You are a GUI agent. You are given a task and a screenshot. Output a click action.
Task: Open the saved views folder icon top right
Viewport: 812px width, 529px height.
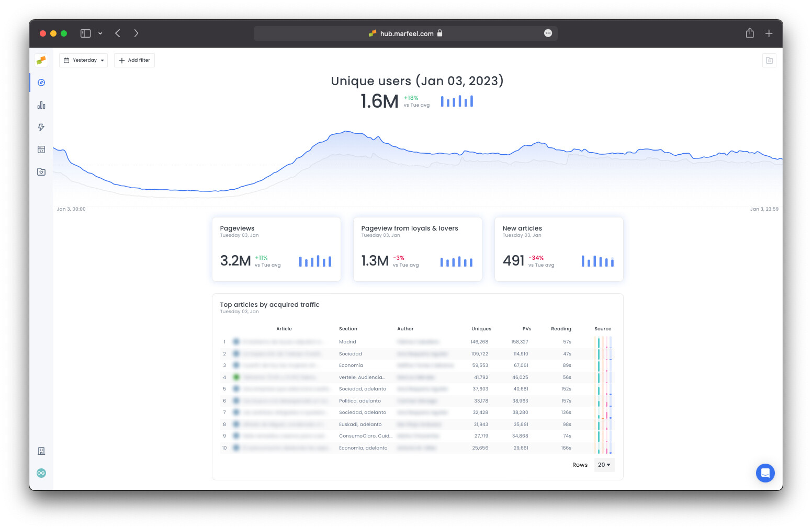[x=769, y=60]
